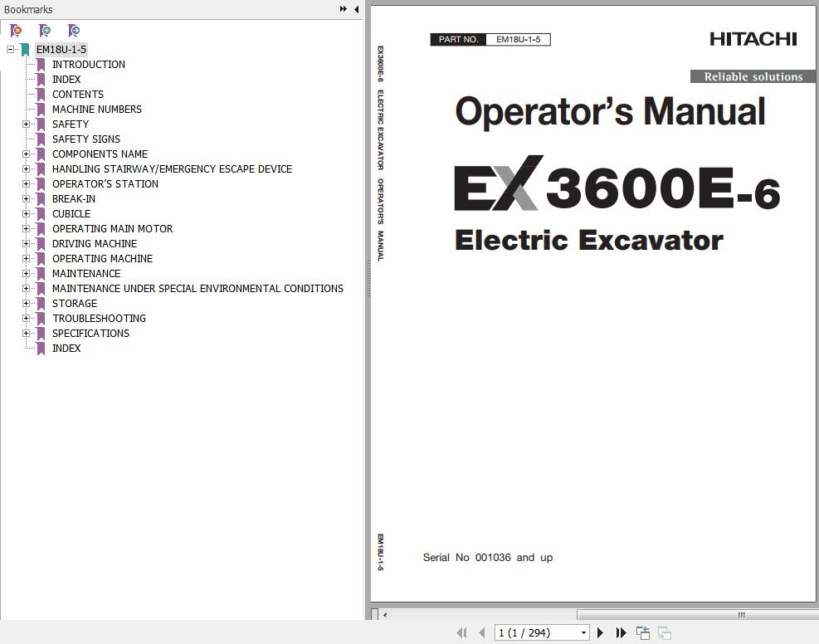The height and width of the screenshot is (644, 819).
Task: Open the last INDEX bookmark below SPECIFICATIONS
Action: (66, 349)
